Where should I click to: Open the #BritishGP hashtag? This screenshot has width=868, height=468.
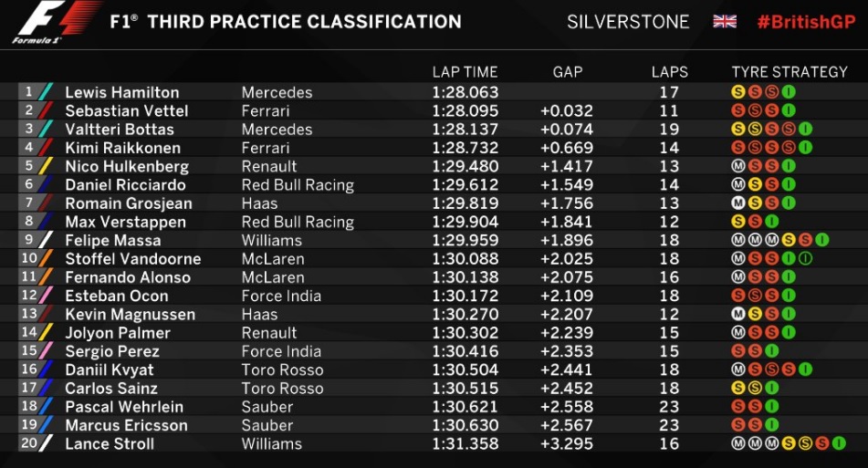[806, 22]
